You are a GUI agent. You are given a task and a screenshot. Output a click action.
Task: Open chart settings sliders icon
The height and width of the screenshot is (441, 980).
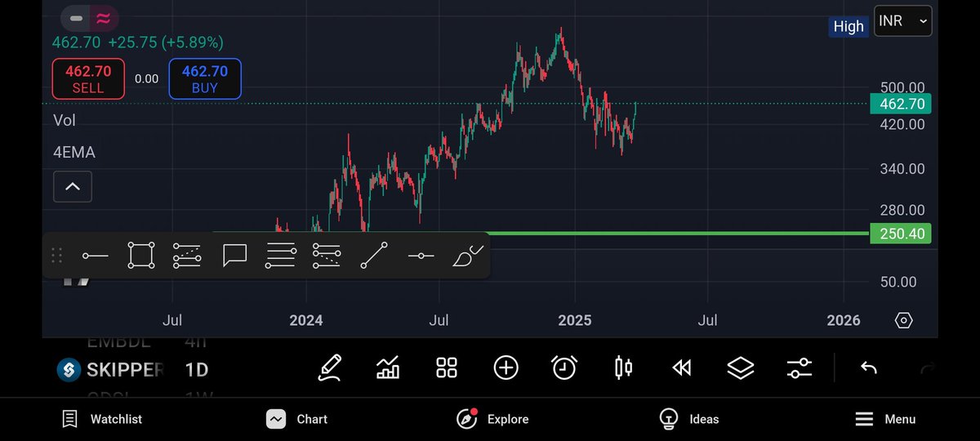800,368
